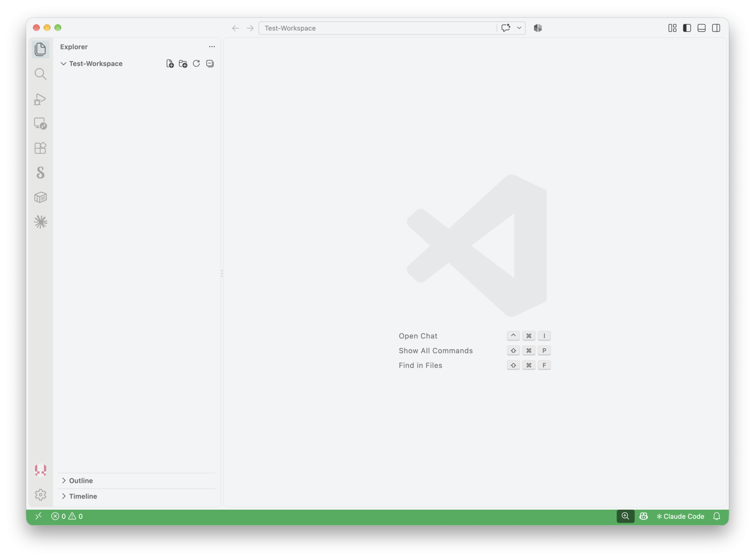
Task: Open the Search view in activity bar
Action: (40, 74)
